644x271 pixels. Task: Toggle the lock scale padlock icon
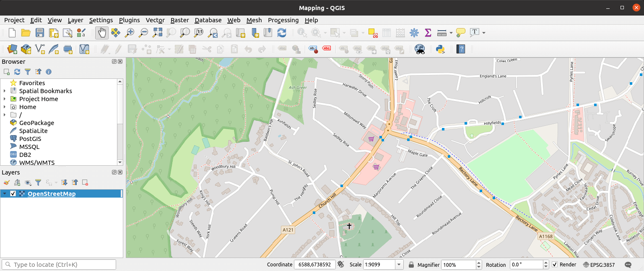coord(411,265)
